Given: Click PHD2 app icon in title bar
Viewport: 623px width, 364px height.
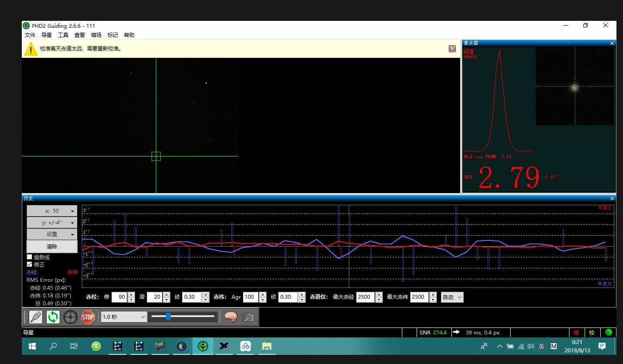Looking at the screenshot, I should click(x=27, y=26).
